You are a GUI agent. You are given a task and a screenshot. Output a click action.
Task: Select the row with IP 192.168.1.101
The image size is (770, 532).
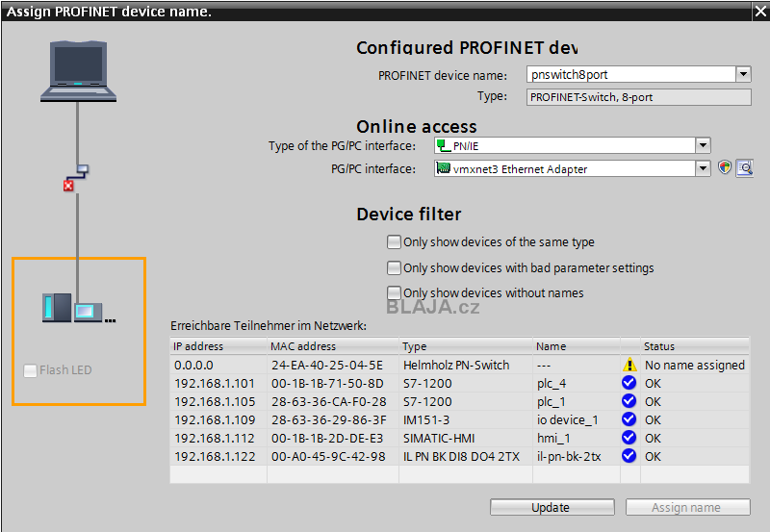[460, 383]
